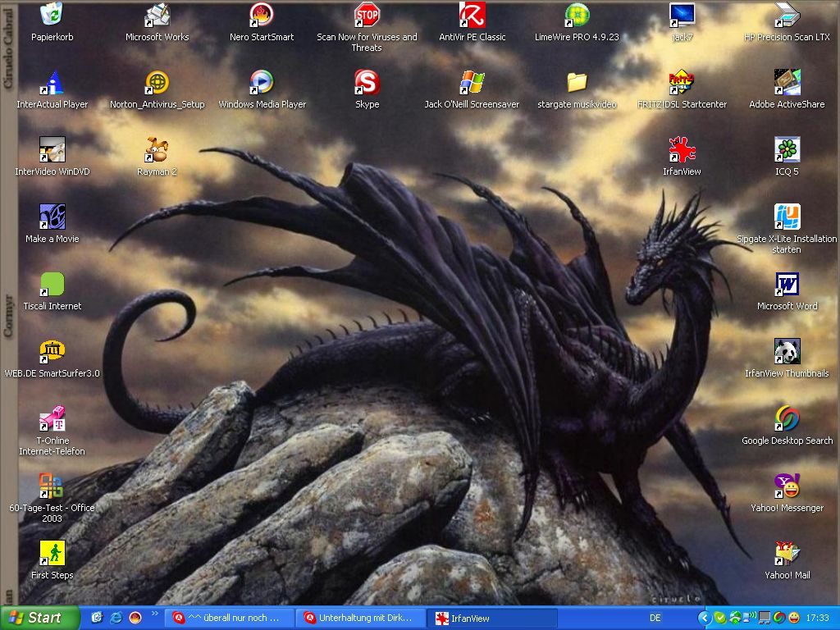
Task: Open the DE language bar selector
Action: click(x=655, y=618)
